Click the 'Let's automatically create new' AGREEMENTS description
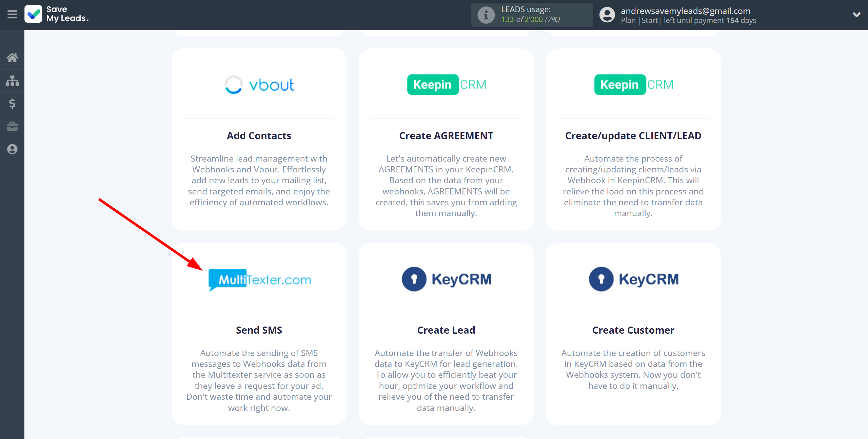This screenshot has width=868, height=439. point(446,186)
